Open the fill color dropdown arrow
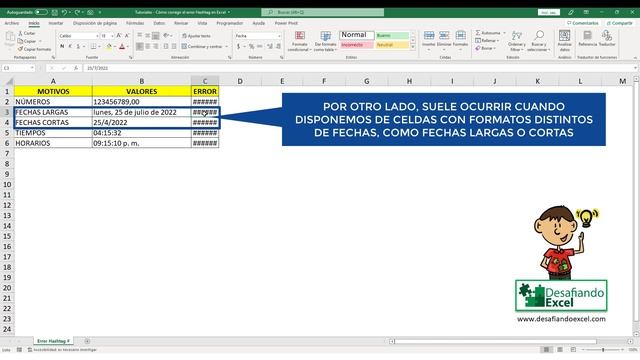This screenshot has width=640, height=360. point(115,47)
